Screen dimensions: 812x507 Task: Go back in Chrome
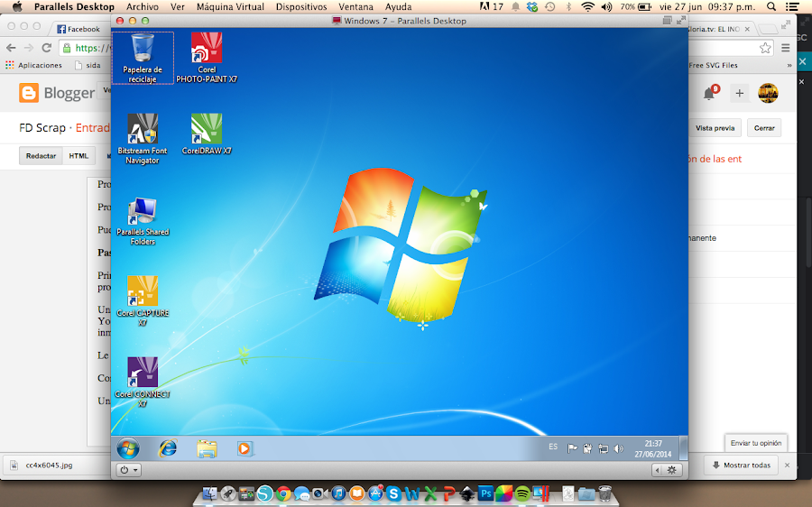[11, 48]
